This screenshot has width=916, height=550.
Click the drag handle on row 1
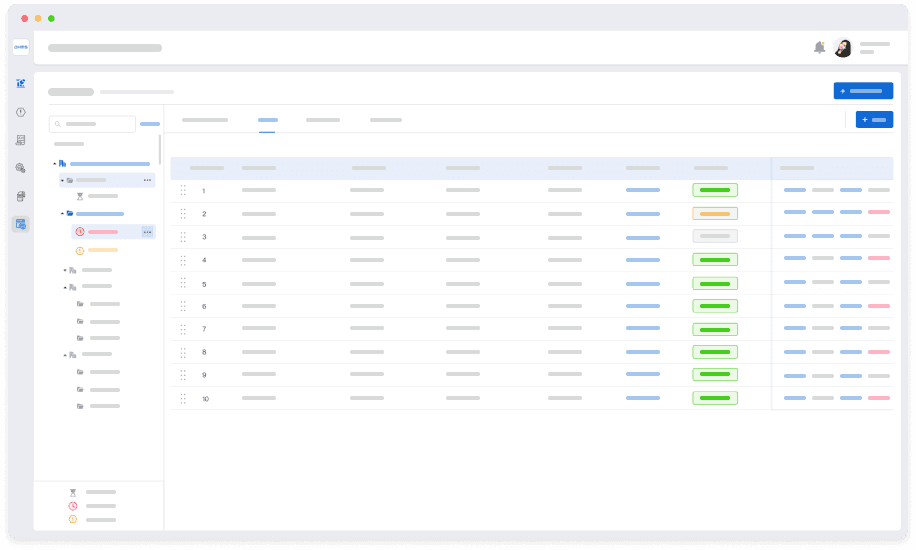(183, 190)
